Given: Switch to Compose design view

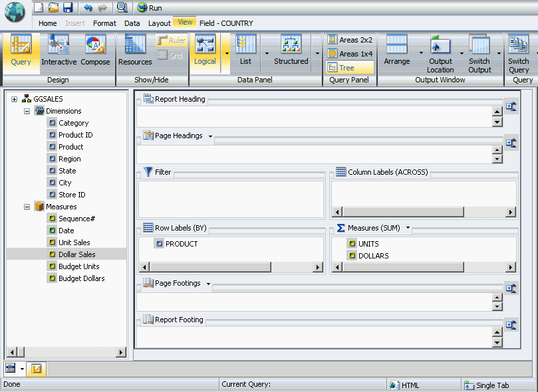Looking at the screenshot, I should (95, 50).
